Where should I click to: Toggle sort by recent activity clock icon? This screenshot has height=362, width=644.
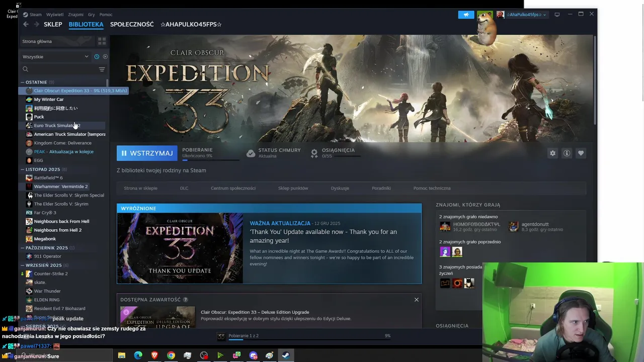click(97, 57)
